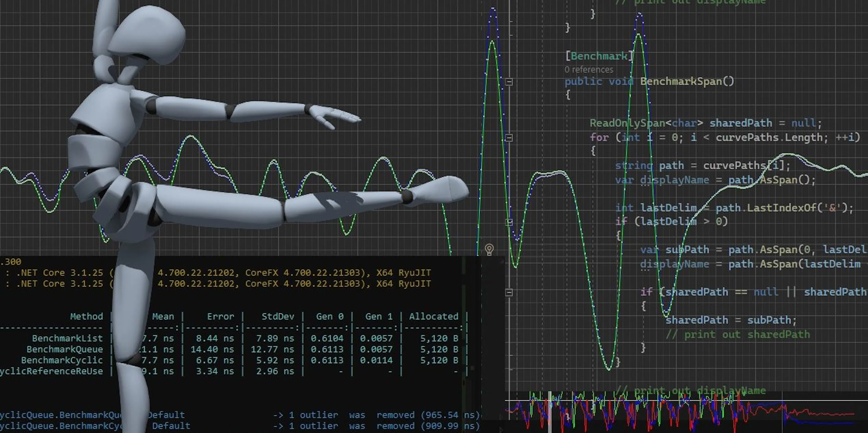Select the BenchmarkQueue row label
The width and height of the screenshot is (868, 433).
65,349
